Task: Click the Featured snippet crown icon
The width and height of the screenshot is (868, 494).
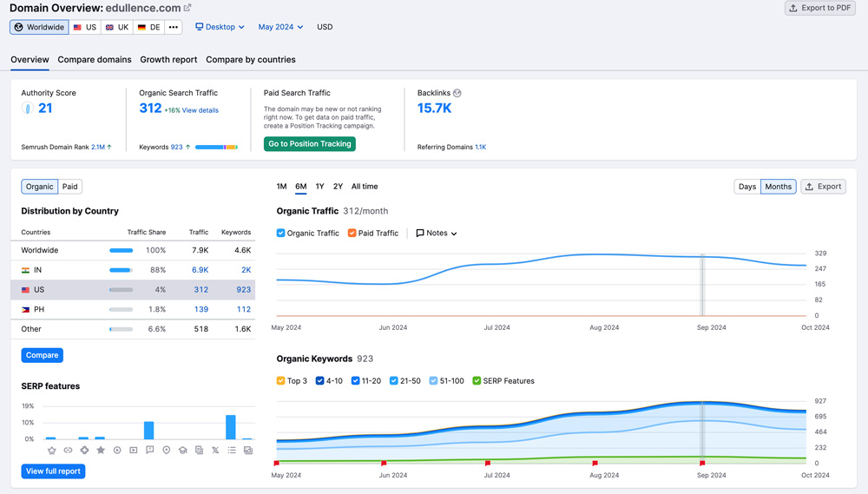Action: 51,451
